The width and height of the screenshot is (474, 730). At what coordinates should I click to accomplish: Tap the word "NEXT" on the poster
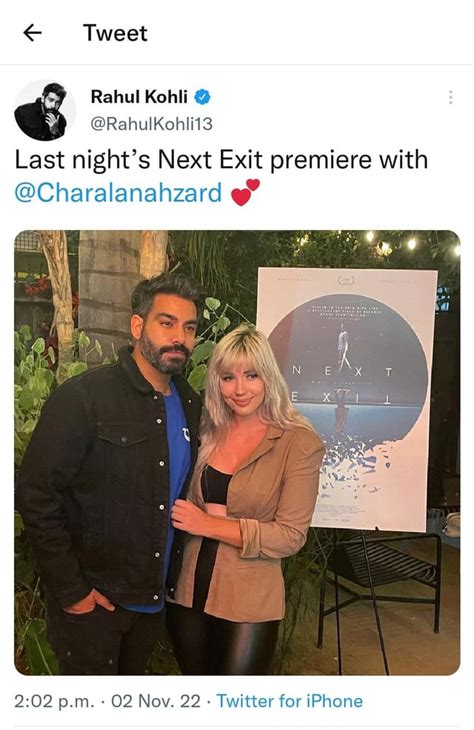342,372
